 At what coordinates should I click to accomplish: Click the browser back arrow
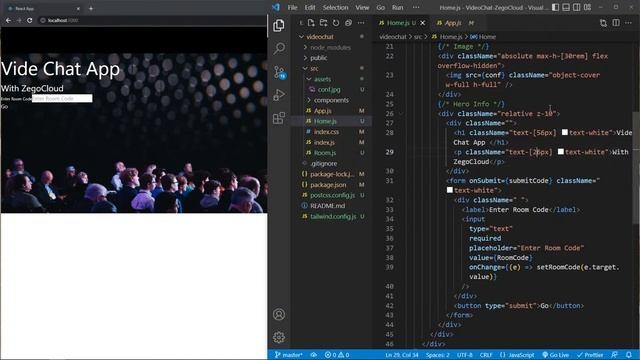point(8,20)
